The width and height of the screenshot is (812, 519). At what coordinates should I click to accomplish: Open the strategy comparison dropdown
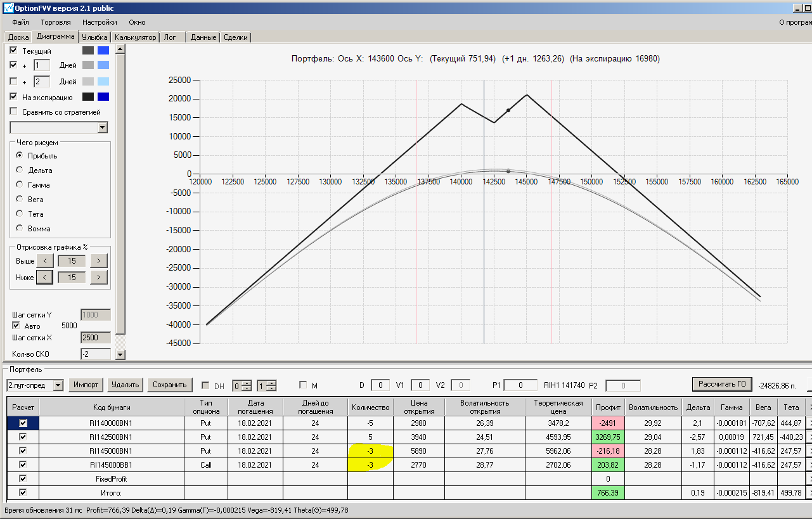coord(103,127)
